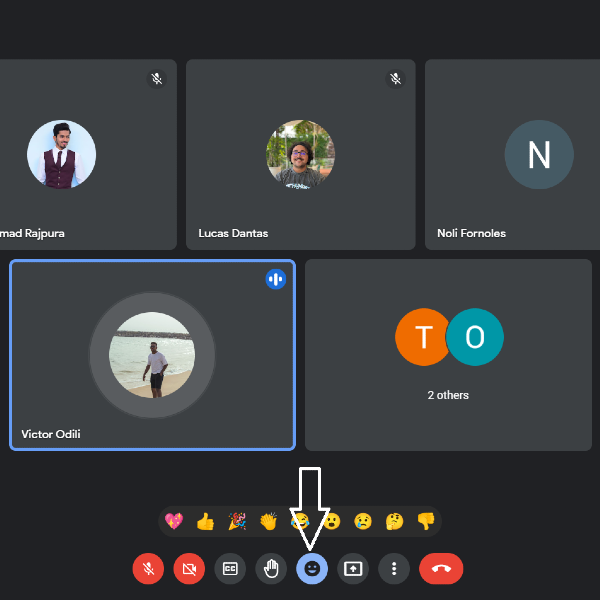Send the thumbs down reaction
This screenshot has height=600, width=600.
tap(426, 521)
